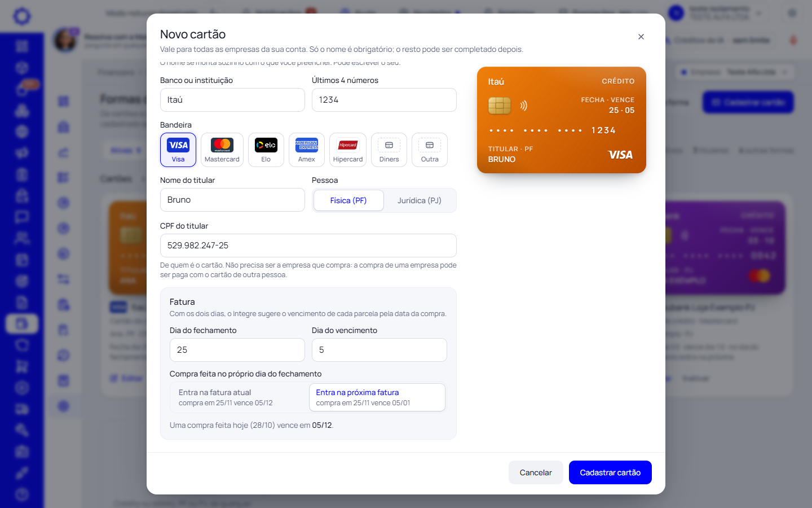Edit the Dia do vencimento field
Image resolution: width=812 pixels, height=508 pixels.
379,350
